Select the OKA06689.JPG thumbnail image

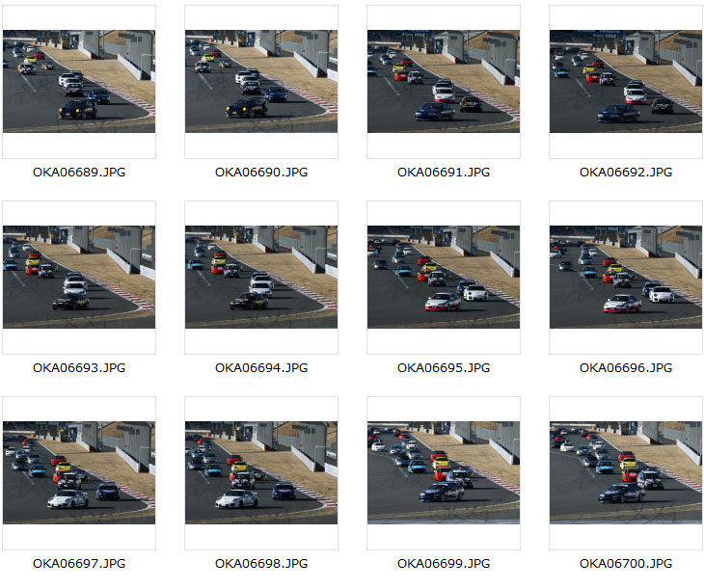[x=79, y=81]
